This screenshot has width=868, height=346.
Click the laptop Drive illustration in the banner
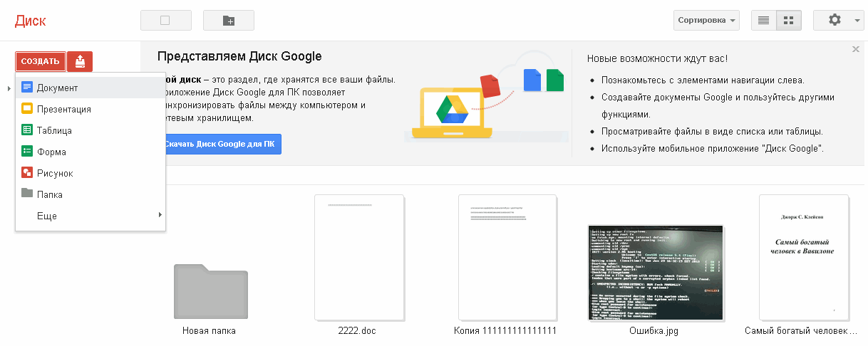tap(452, 113)
